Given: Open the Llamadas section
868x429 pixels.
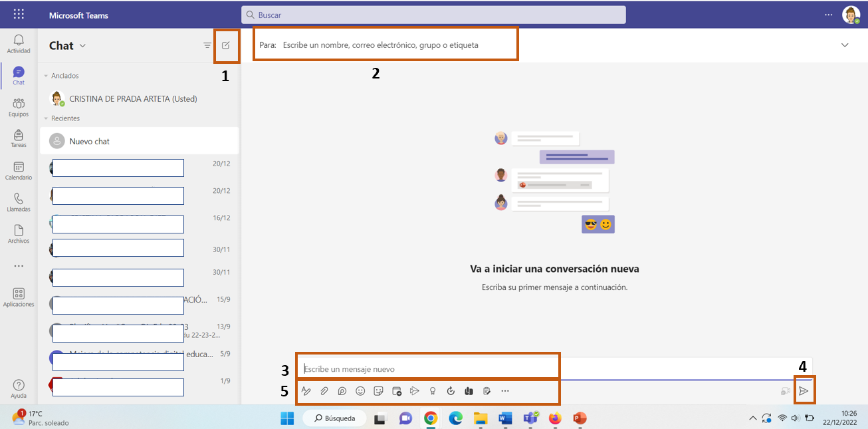Looking at the screenshot, I should pyautogui.click(x=19, y=202).
